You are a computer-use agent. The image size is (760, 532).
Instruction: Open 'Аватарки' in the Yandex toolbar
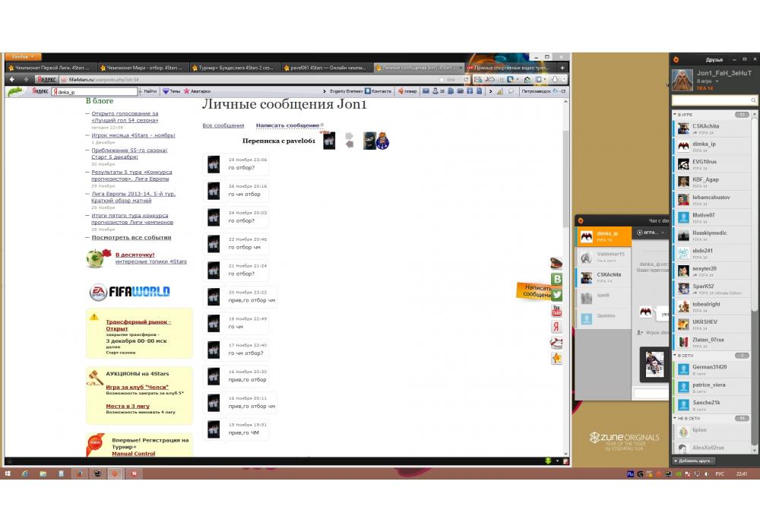pos(198,91)
